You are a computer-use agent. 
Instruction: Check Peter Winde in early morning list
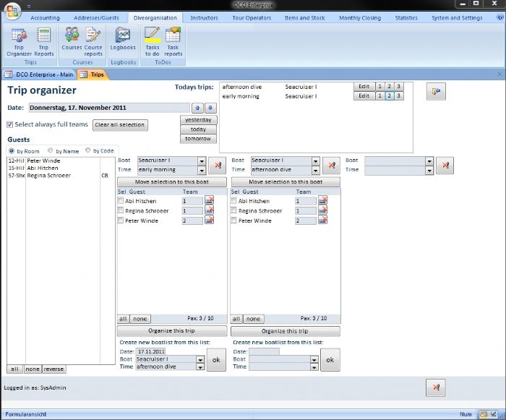(x=121, y=220)
